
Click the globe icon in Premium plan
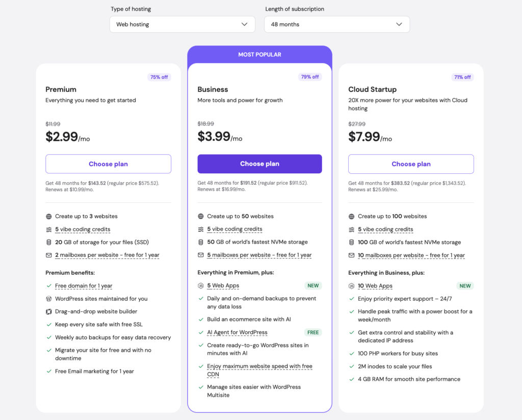coord(49,216)
